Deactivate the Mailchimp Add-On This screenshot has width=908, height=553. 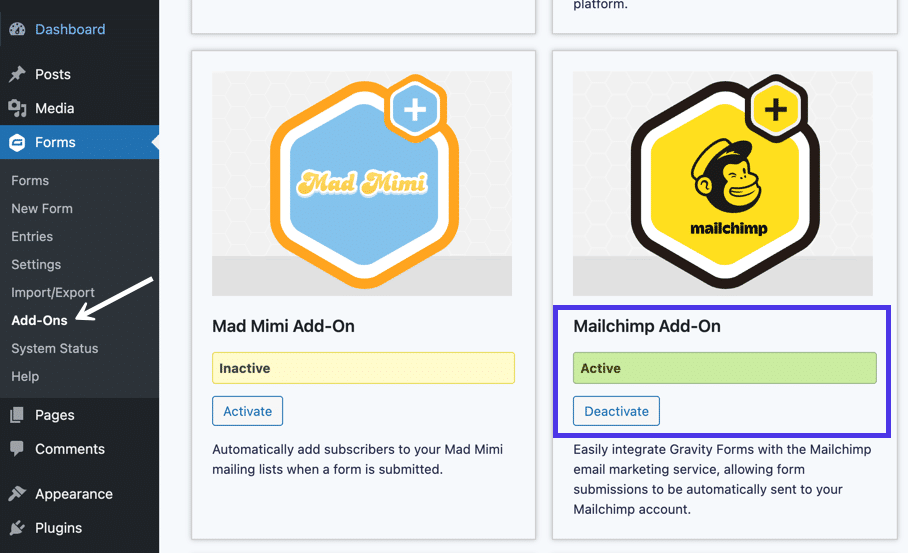click(616, 411)
